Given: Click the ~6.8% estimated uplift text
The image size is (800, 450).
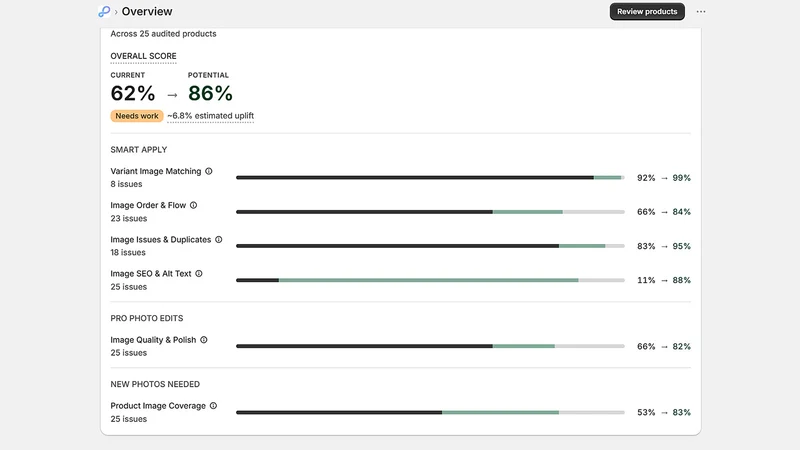Looking at the screenshot, I should 210,116.
